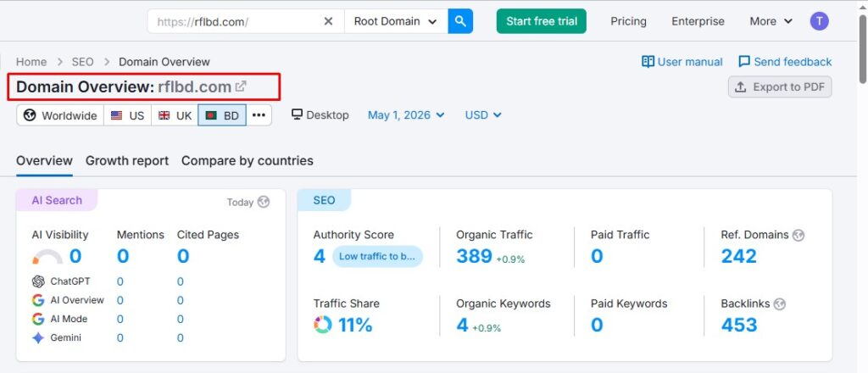Click the Low traffic to b... badge

coord(377,256)
